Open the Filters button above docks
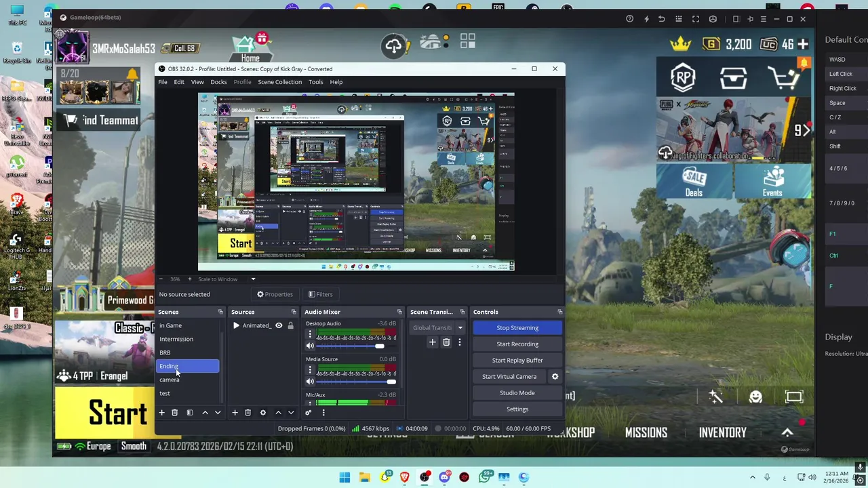This screenshot has height=488, width=868. point(321,294)
